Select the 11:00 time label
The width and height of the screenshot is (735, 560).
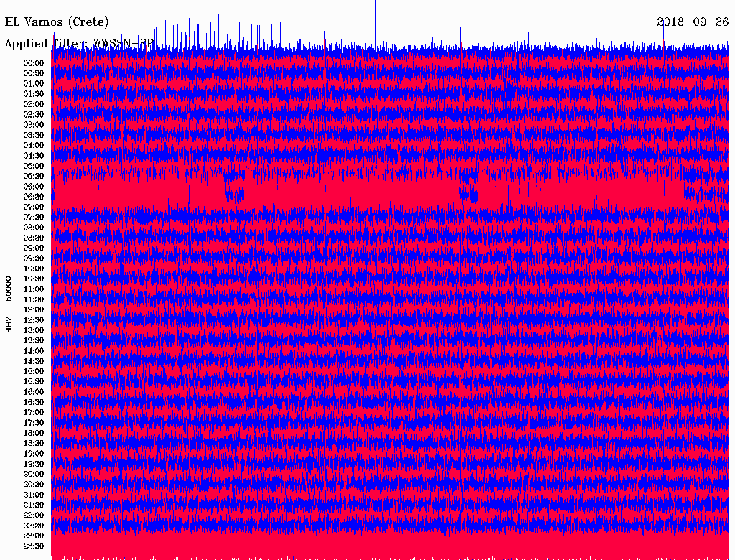coord(34,289)
